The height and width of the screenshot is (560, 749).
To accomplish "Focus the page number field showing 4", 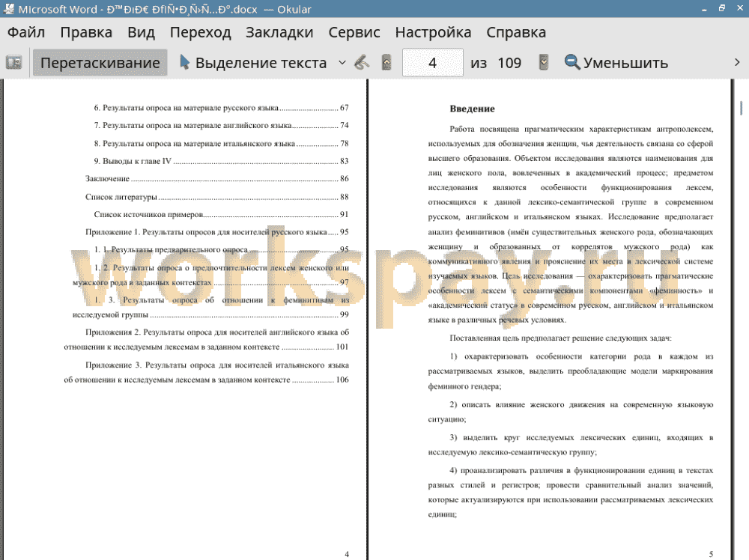I will pos(433,63).
